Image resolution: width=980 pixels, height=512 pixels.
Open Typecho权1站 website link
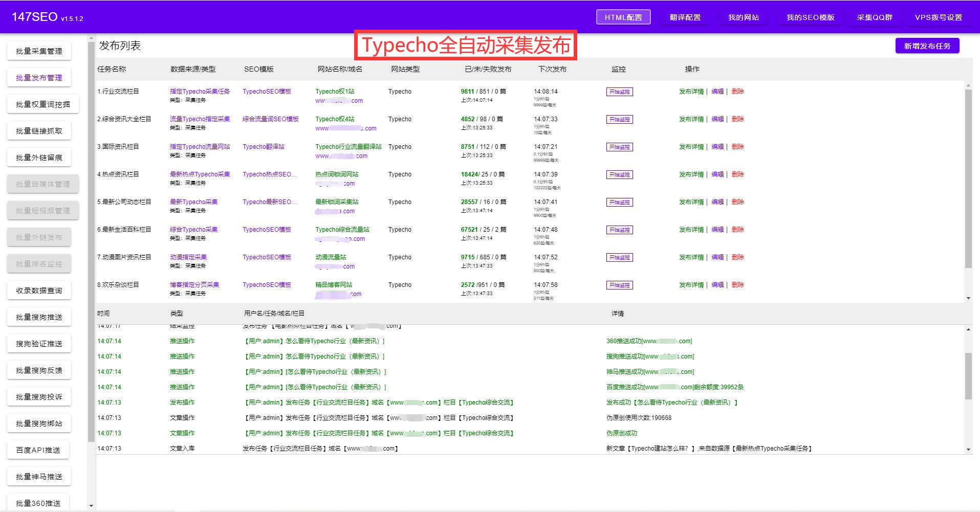pos(335,92)
